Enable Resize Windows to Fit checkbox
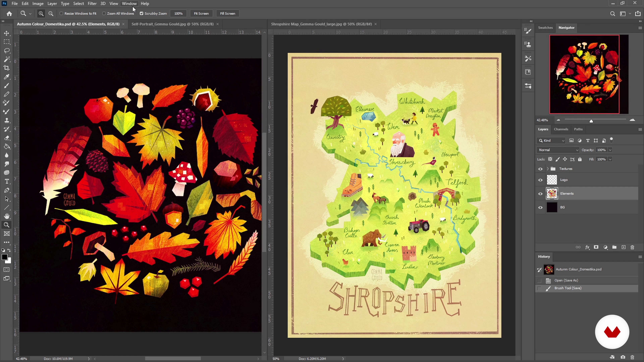 (61, 13)
